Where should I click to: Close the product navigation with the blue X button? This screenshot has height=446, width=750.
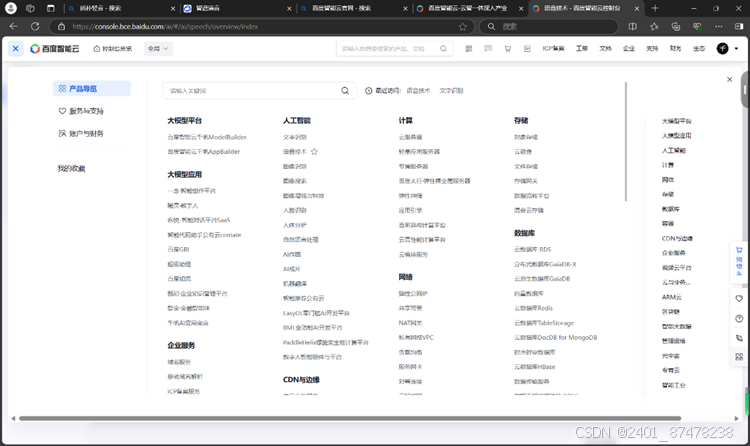[x=15, y=48]
